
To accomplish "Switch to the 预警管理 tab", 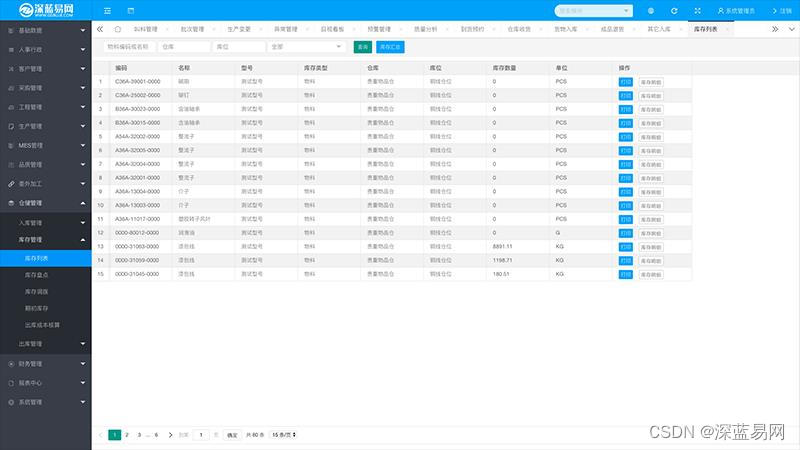I will [x=379, y=29].
